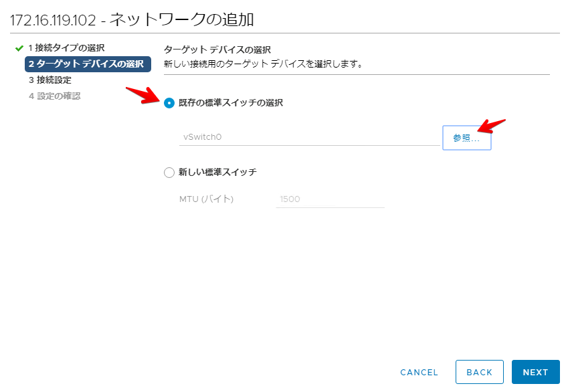
Task: Open the 参照... browse button
Action: tap(466, 138)
